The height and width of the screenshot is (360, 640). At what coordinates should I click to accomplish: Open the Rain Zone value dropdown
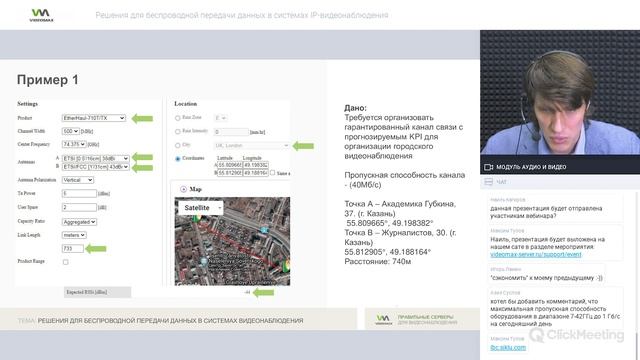(220, 118)
